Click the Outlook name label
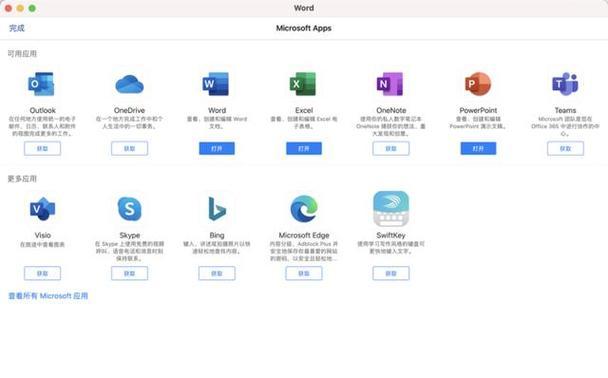608x378 pixels. (x=42, y=110)
